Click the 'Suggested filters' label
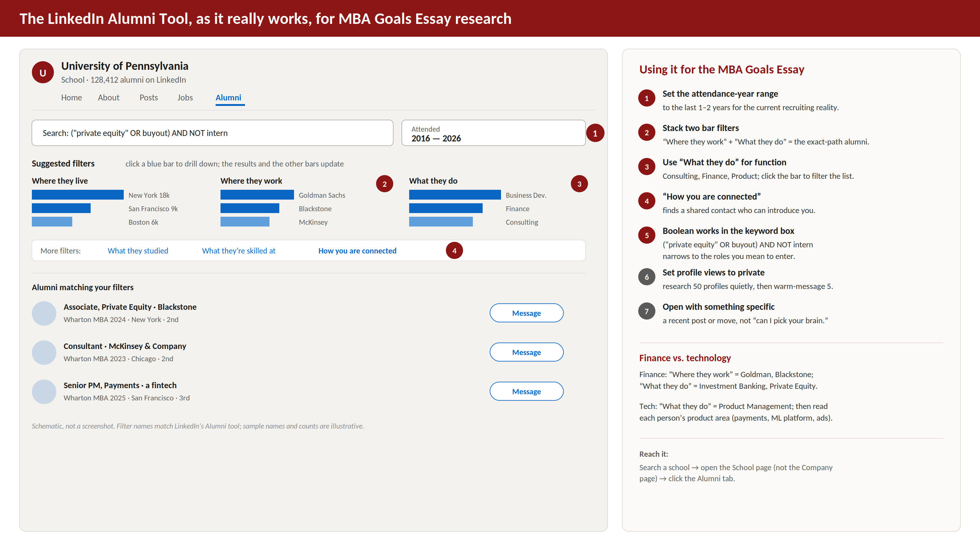The height and width of the screenshot is (551, 980). point(63,163)
